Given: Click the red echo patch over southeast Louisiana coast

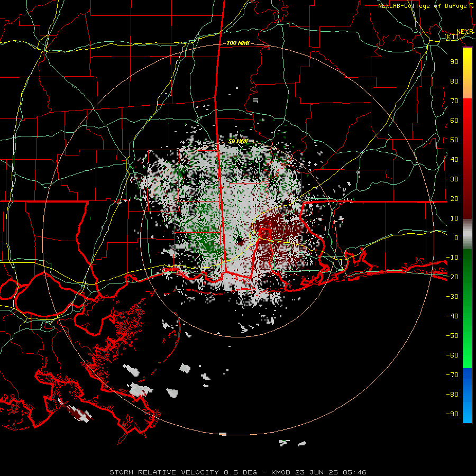Looking at the screenshot, I should click(x=78, y=413).
